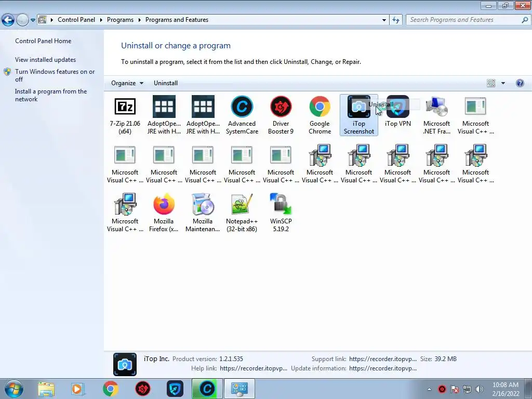
Task: Click the product version 1.2.1.535 text
Action: coord(231,358)
